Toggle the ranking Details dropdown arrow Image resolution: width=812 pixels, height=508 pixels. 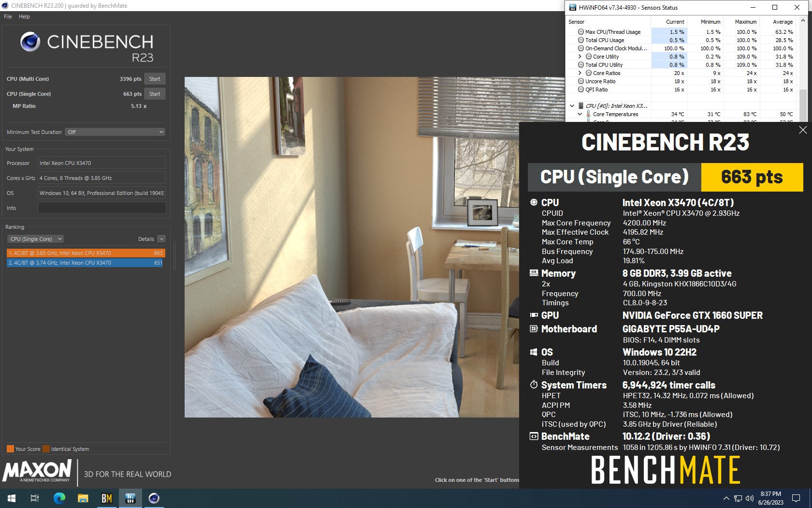pyautogui.click(x=161, y=239)
